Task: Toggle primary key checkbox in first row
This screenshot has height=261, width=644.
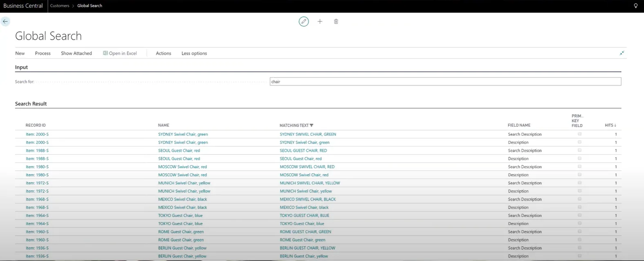Action: [579, 134]
